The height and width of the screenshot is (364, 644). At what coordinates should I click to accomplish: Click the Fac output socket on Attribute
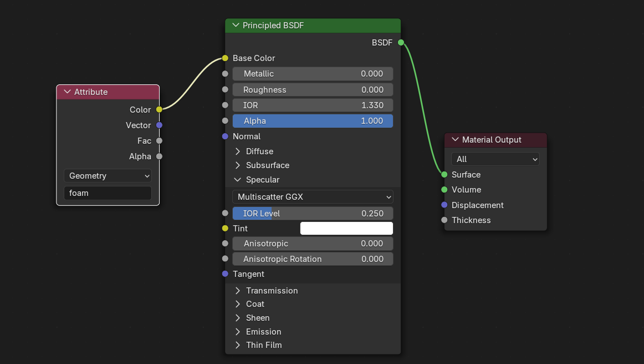coord(160,141)
